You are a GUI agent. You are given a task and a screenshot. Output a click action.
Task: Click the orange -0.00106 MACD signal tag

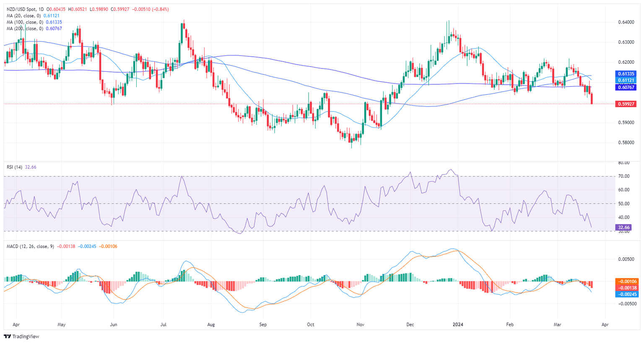(x=627, y=281)
